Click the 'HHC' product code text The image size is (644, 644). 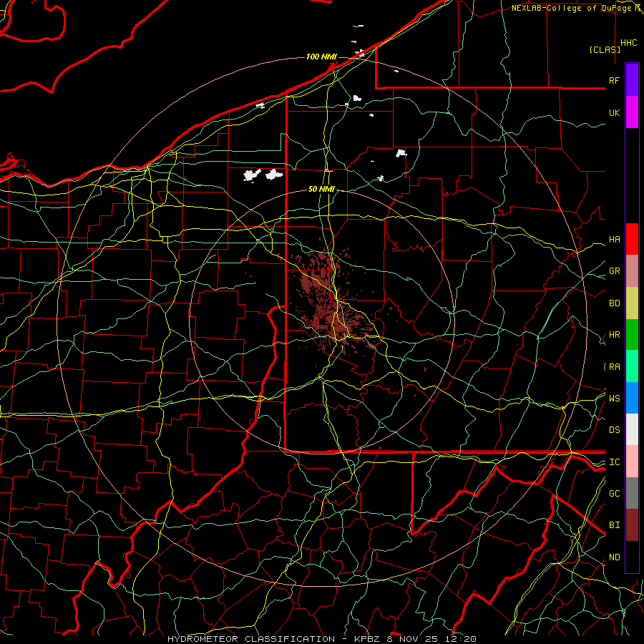click(x=628, y=43)
